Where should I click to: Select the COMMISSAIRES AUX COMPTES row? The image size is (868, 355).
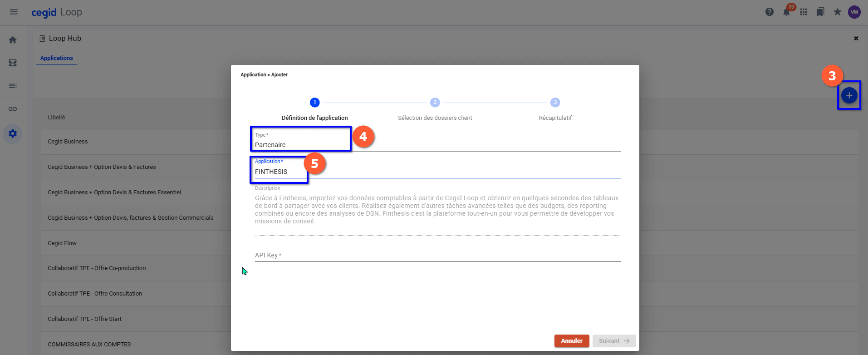point(136,345)
